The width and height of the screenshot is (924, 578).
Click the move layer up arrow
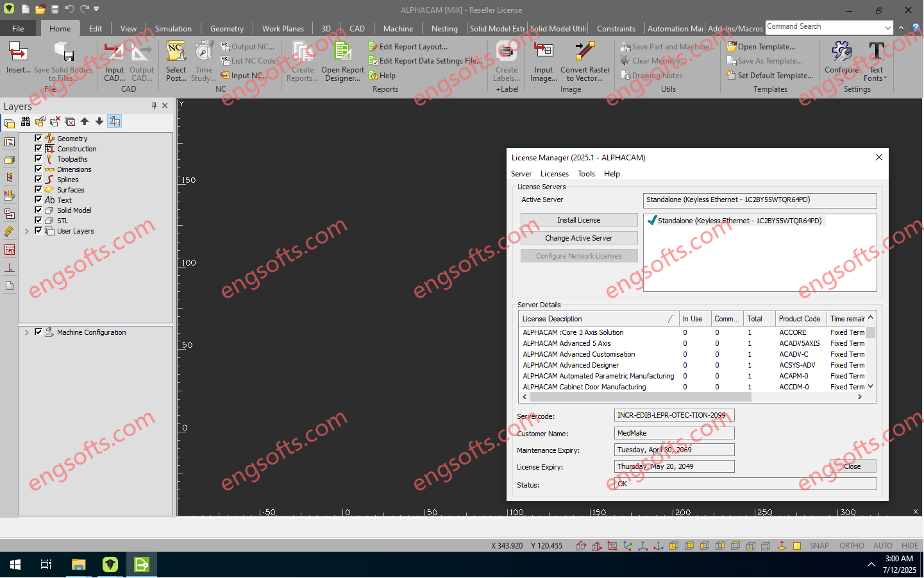point(85,121)
